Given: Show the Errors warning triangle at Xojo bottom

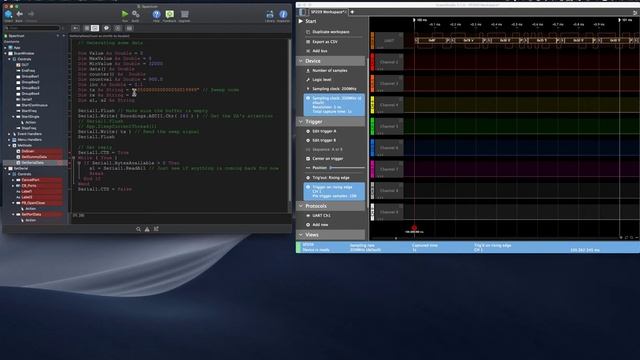Looking at the screenshot, I should coord(147,229).
